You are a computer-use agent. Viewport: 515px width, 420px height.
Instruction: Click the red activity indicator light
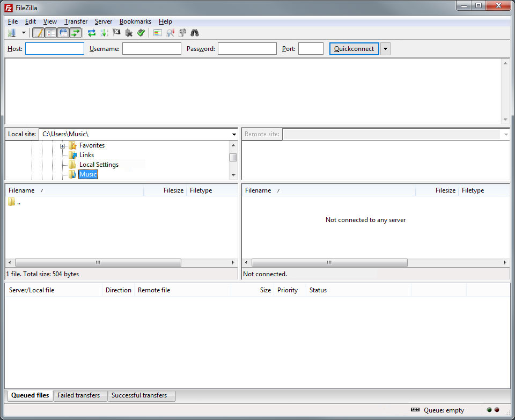click(497, 410)
